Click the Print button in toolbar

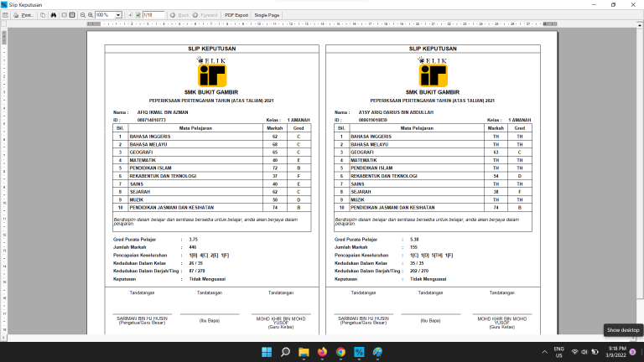(x=23, y=15)
